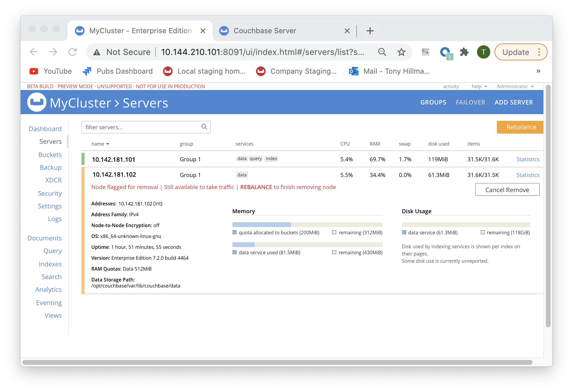Expand the Administrator dropdown menu
This screenshot has height=392, width=573.
pyautogui.click(x=515, y=86)
